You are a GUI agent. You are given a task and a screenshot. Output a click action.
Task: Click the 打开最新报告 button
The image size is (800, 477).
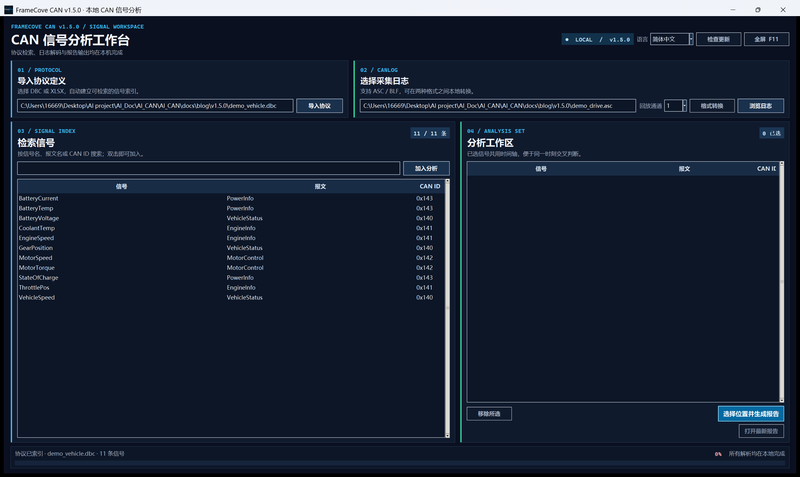(x=761, y=431)
